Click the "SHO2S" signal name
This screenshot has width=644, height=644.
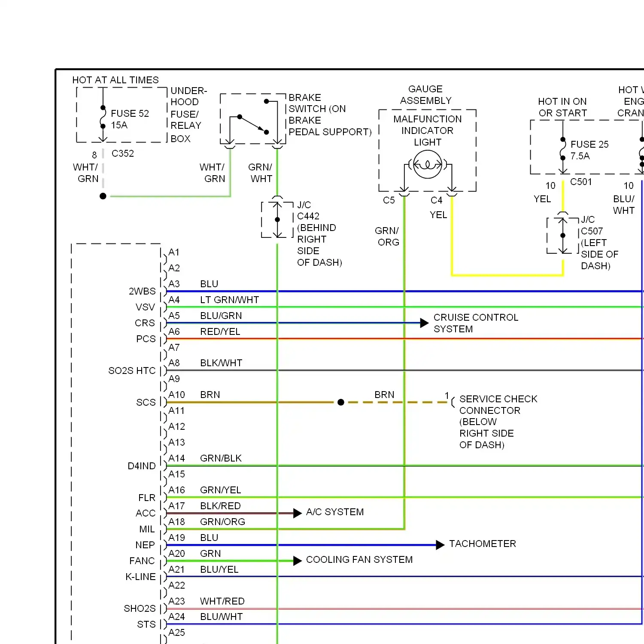tap(140, 608)
